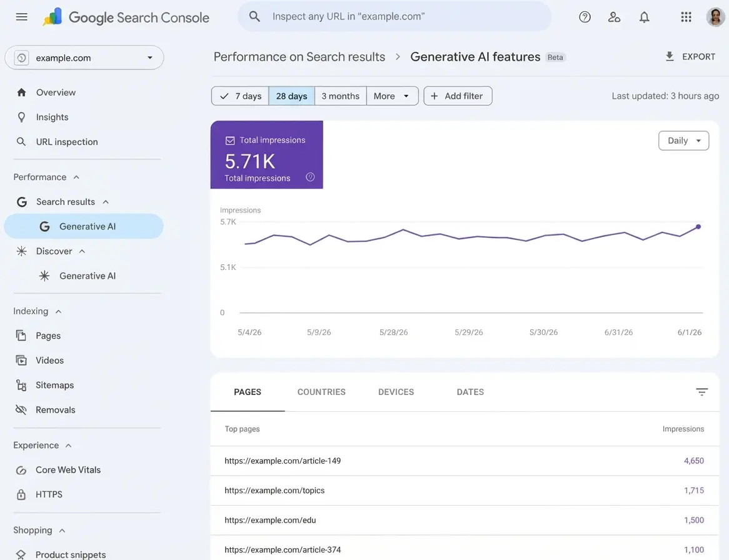The width and height of the screenshot is (729, 560).
Task: Click the Removals crossed-eye icon
Action: tap(21, 409)
